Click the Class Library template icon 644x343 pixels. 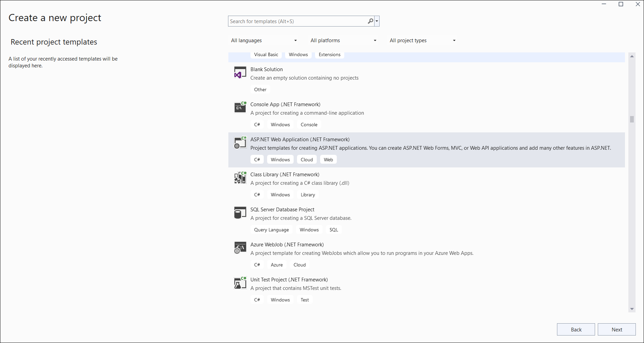pyautogui.click(x=240, y=178)
